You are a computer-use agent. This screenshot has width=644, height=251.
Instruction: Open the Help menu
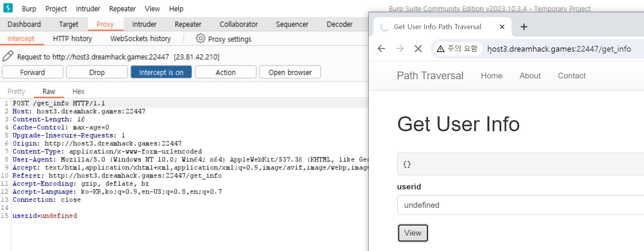click(x=176, y=8)
